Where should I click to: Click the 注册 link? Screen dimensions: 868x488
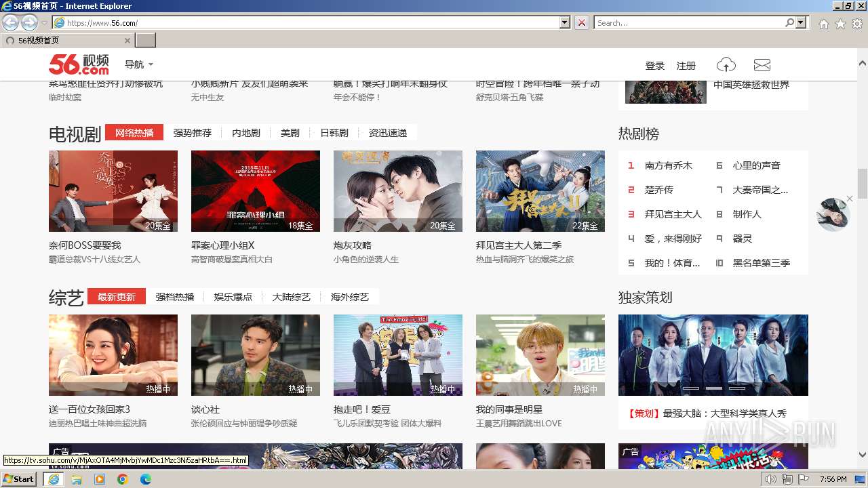click(686, 66)
